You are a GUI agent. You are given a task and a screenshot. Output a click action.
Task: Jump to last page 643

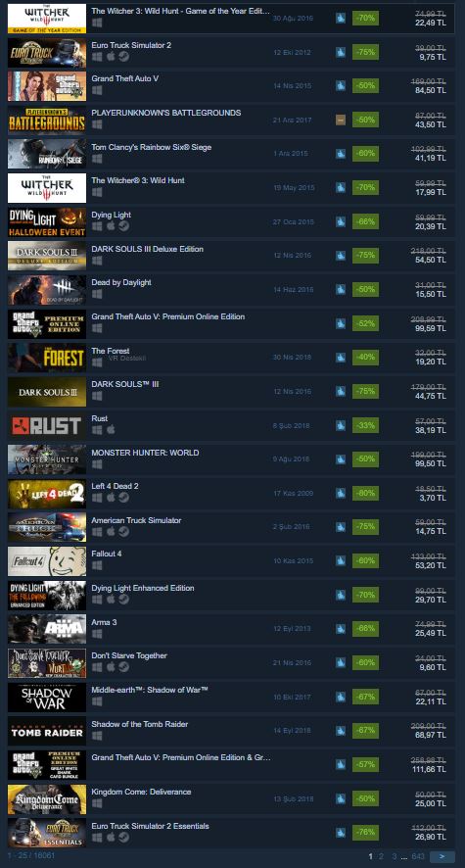419,856
